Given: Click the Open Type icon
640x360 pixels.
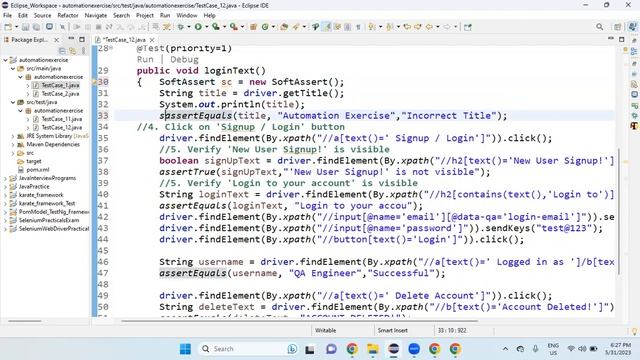Looking at the screenshot, I should (284, 27).
